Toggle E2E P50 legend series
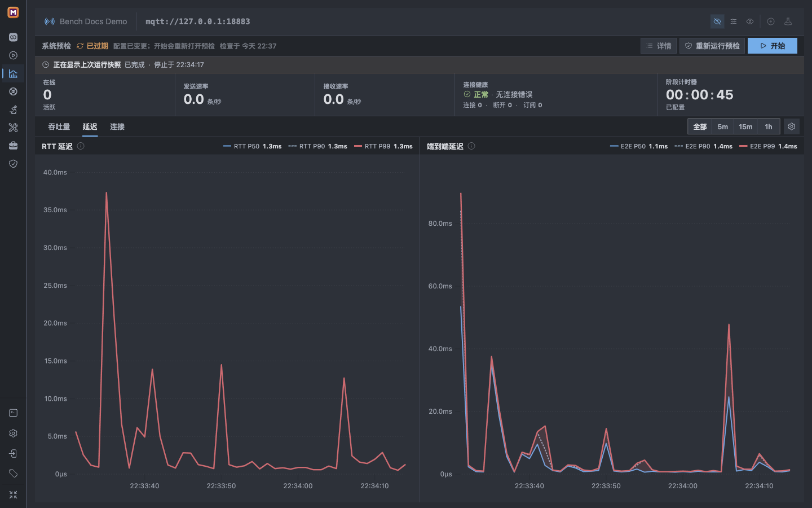Image resolution: width=812 pixels, height=508 pixels. pyautogui.click(x=639, y=146)
